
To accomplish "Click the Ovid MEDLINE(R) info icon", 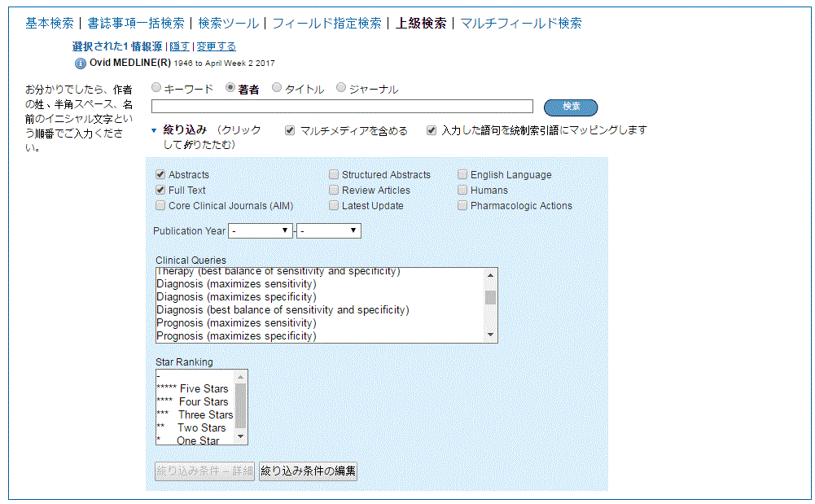I will [81, 64].
